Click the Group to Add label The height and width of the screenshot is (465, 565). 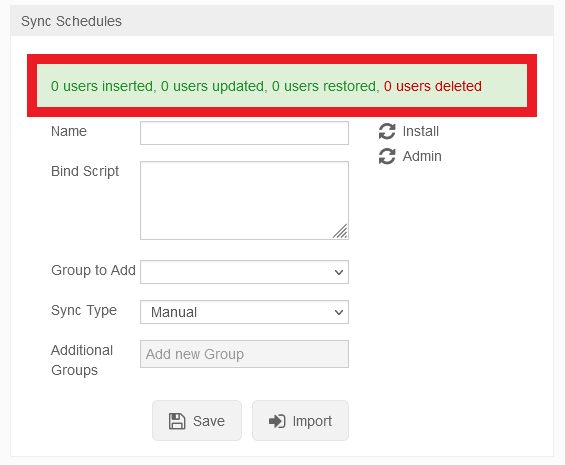[x=93, y=270]
